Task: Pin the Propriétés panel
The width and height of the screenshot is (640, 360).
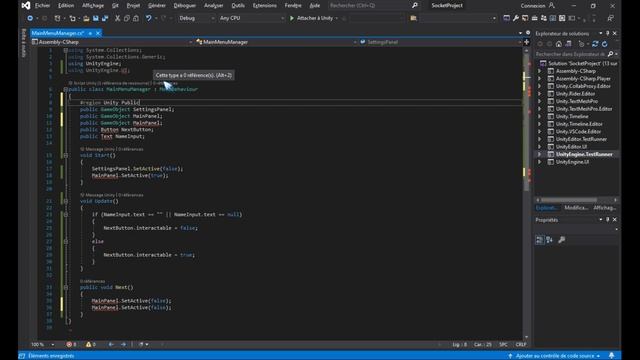Action: (x=607, y=220)
